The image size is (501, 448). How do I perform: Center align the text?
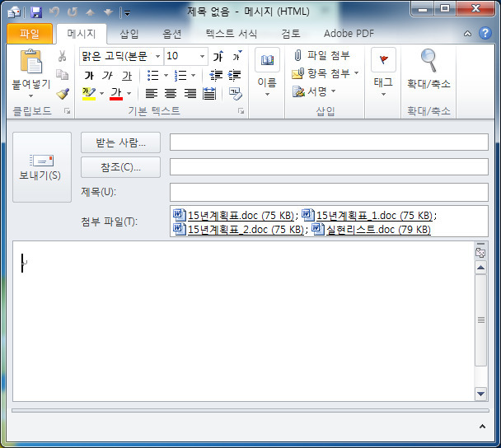point(171,94)
